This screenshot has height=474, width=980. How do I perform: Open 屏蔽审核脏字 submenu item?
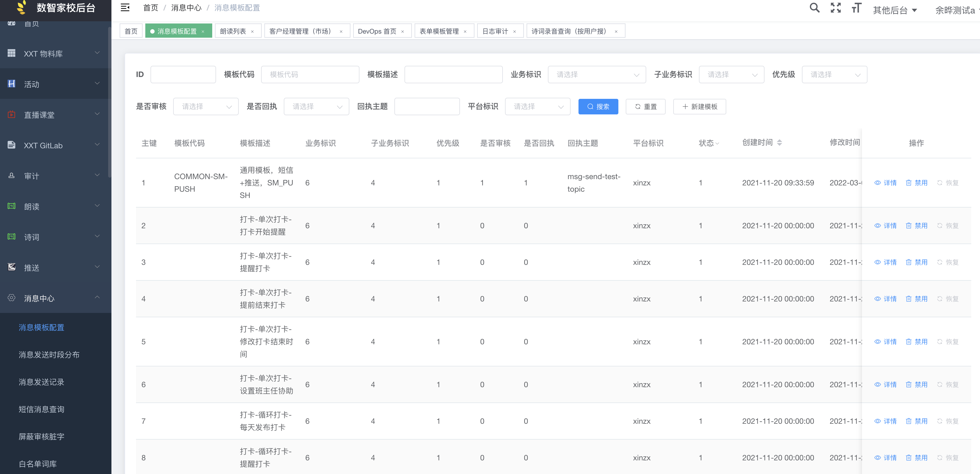55,437
